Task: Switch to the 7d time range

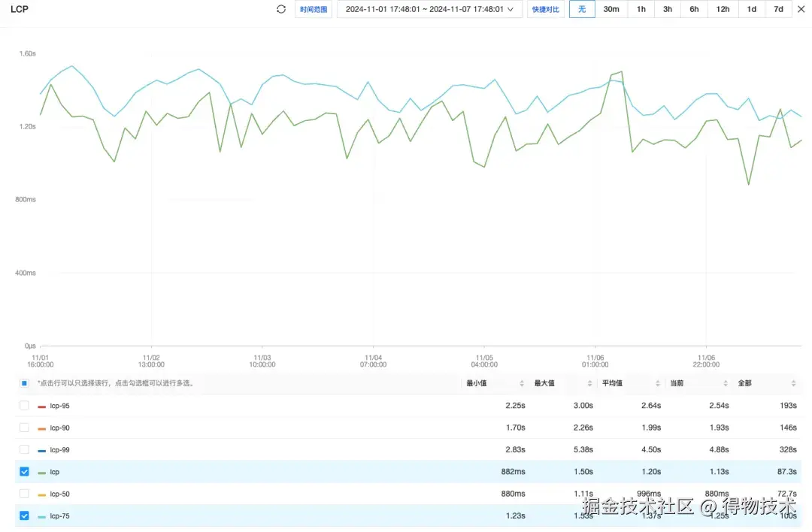Action: point(778,9)
